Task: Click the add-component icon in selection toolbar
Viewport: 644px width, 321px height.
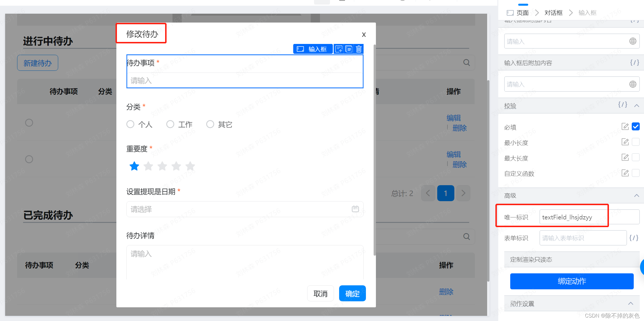Action: click(339, 49)
